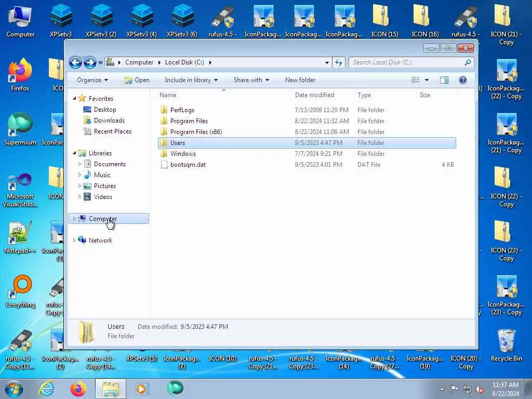
Task: Select Supermium desktop shortcut
Action: [x=20, y=129]
